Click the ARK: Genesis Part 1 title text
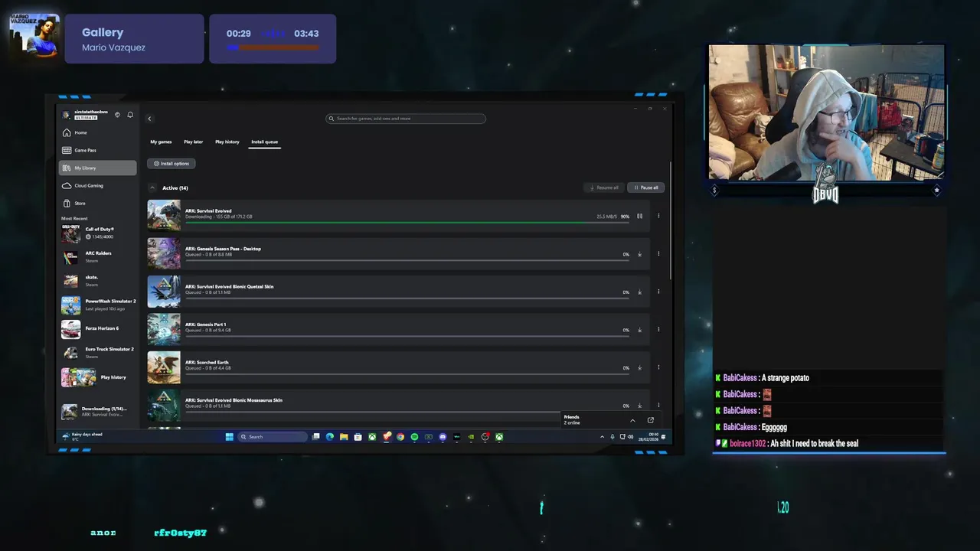Screen dimensions: 980x551 (205, 324)
